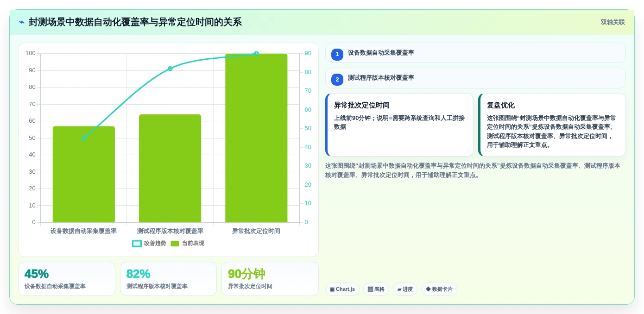
Task: Click the 进度 tag
Action: [405, 289]
